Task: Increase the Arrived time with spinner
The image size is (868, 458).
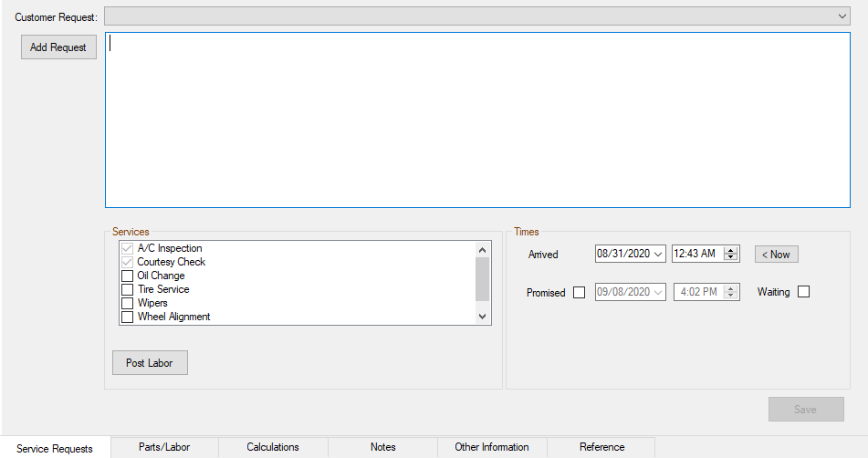Action: tap(731, 251)
